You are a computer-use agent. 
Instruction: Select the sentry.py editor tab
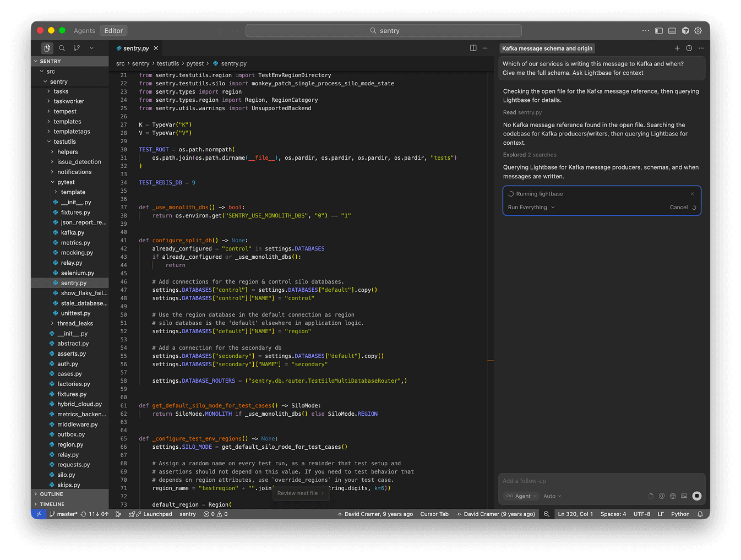coord(136,48)
